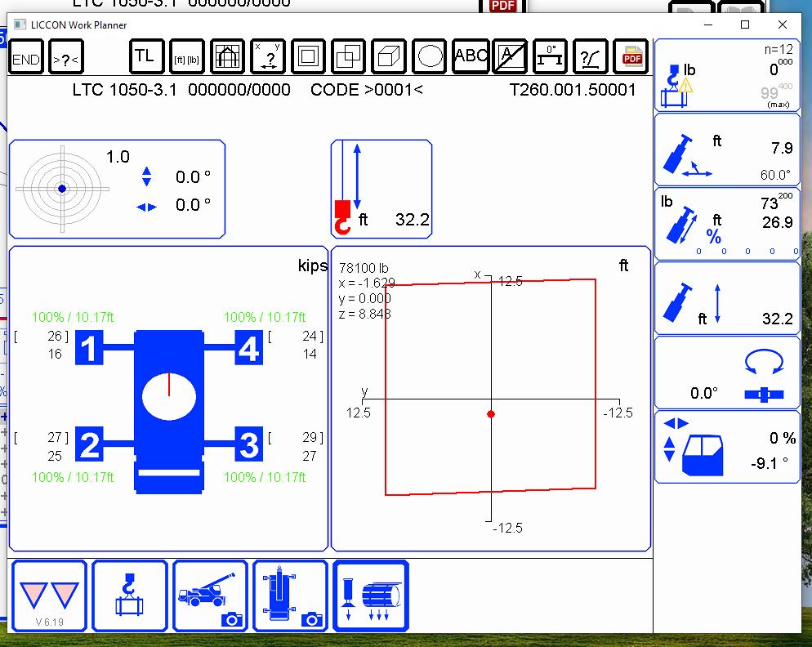
Task: Click the z = 8.848 coordinate value
Action: (364, 314)
